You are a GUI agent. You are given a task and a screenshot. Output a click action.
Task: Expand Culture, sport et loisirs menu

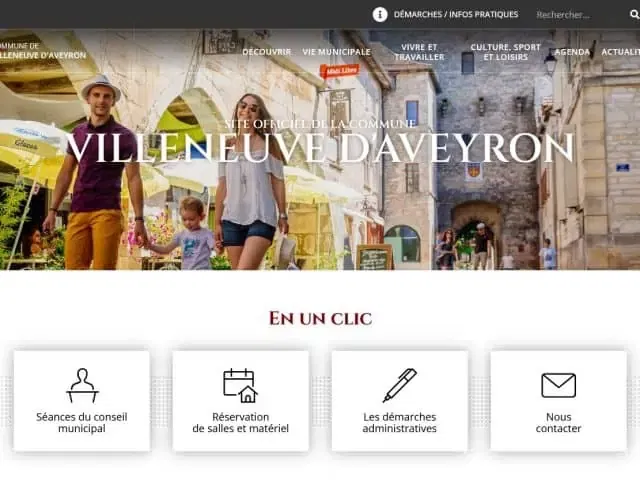pos(505,52)
